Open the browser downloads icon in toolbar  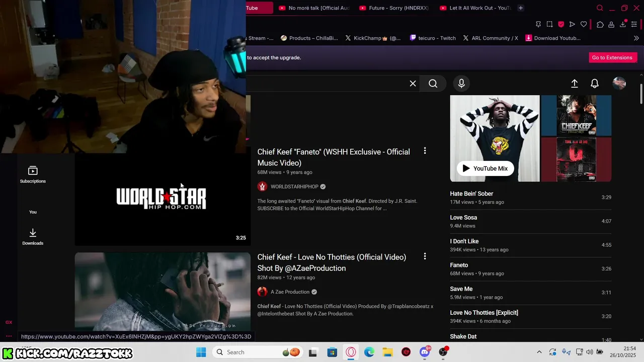pos(623,24)
